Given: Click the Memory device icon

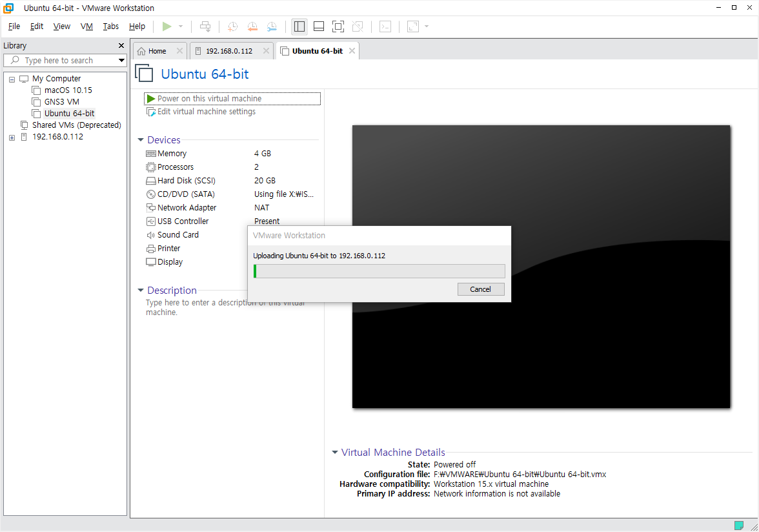Looking at the screenshot, I should [150, 154].
